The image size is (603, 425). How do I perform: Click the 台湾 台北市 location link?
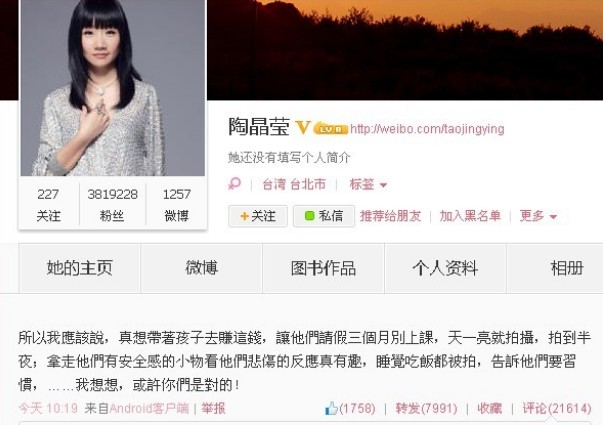pyautogui.click(x=294, y=184)
